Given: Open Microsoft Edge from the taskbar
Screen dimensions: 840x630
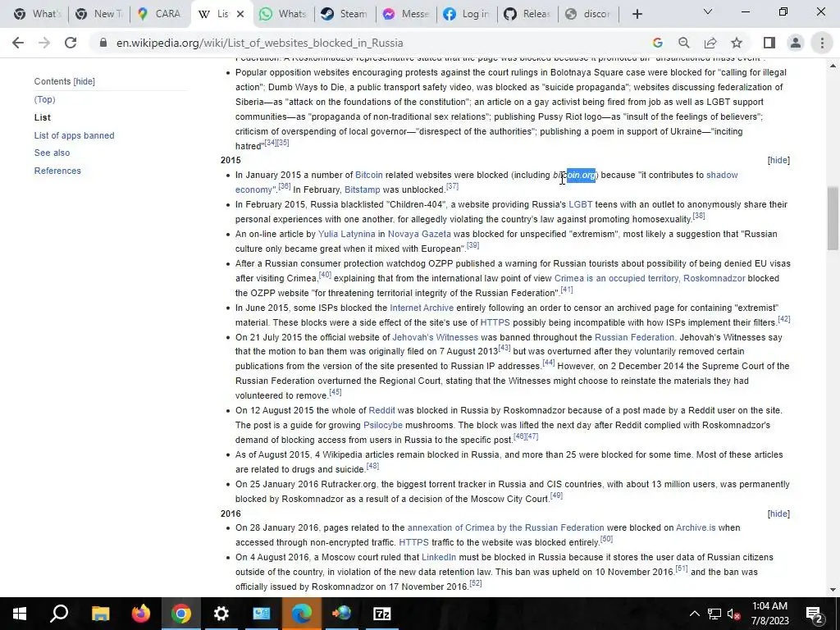Looking at the screenshot, I should coord(302,614).
